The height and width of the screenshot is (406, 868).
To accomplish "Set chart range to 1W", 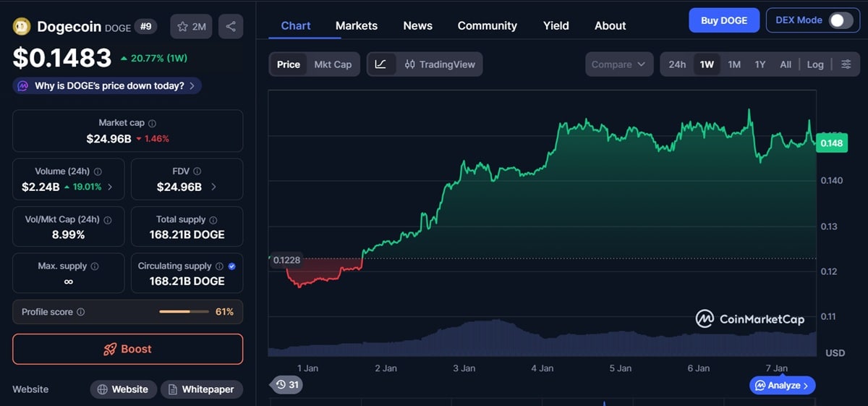I will [707, 64].
